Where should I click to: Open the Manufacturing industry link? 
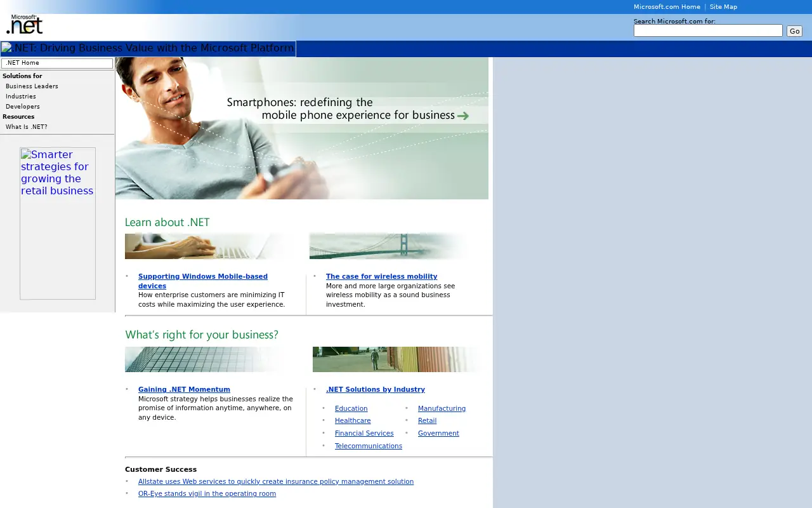(442, 408)
